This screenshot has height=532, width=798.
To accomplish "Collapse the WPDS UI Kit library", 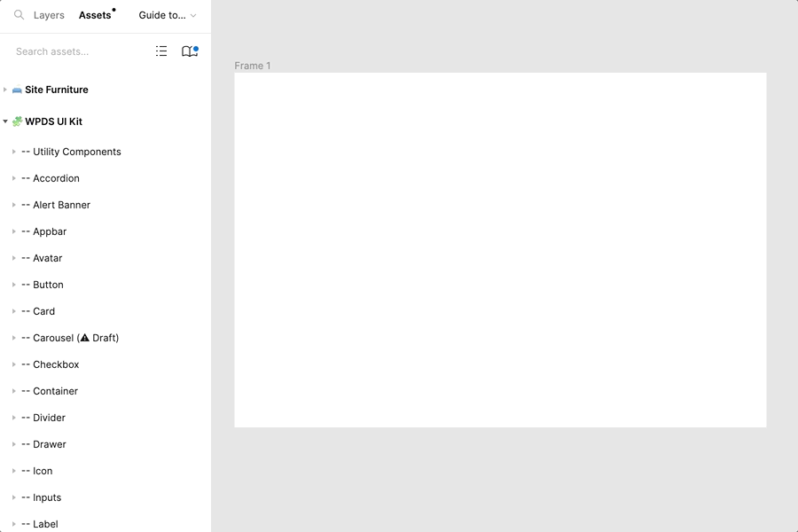I will [5, 121].
